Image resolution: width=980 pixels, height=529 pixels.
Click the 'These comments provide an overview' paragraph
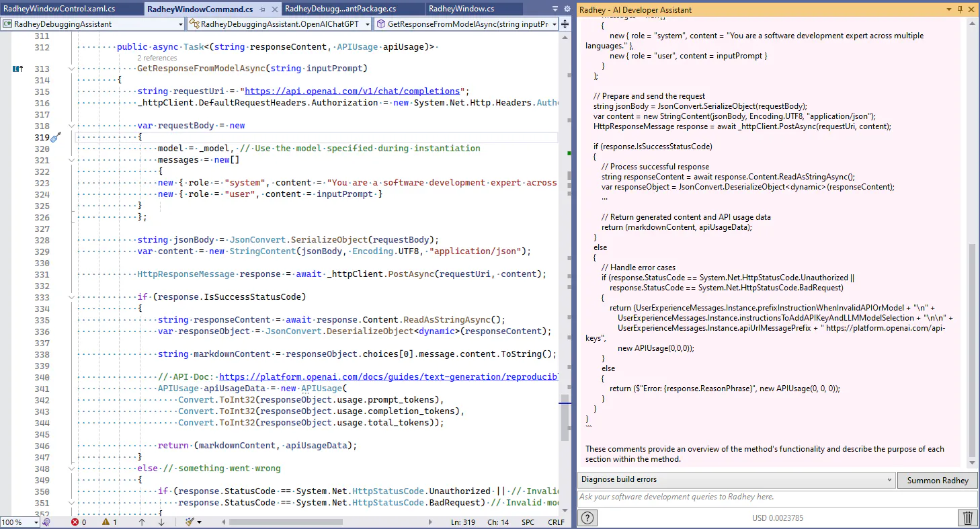(x=765, y=454)
